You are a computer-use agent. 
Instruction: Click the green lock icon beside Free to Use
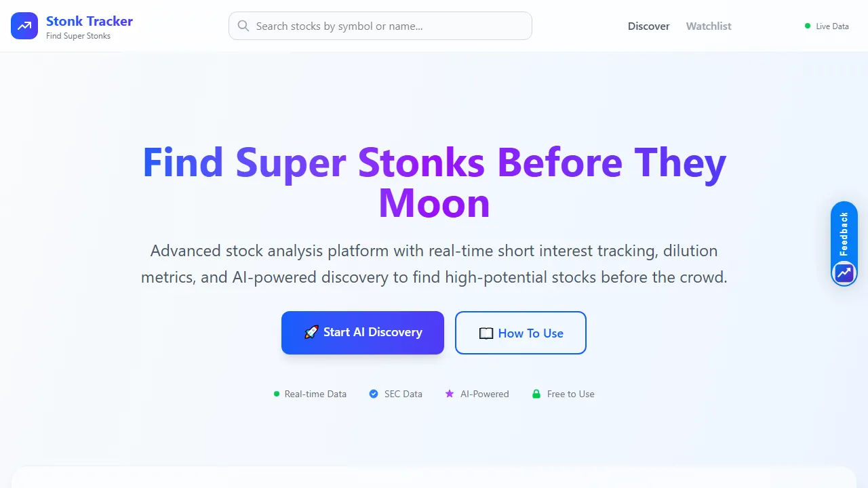tap(536, 394)
